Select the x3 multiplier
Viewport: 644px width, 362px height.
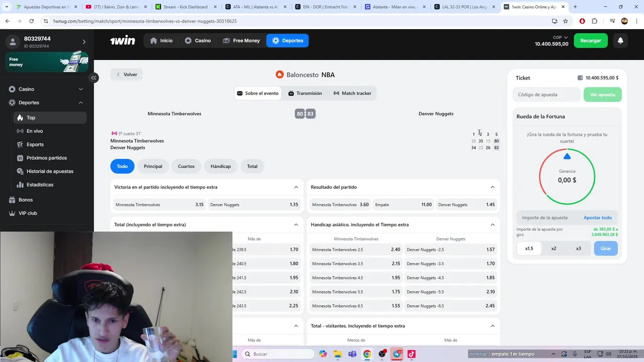click(578, 248)
